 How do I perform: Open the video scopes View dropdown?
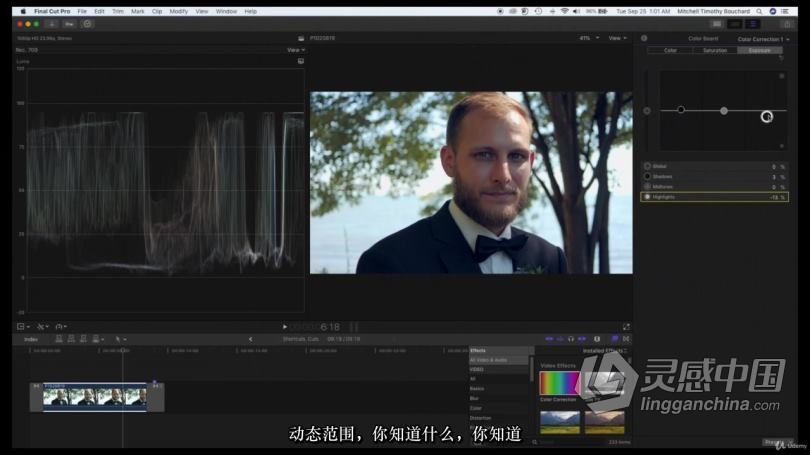[x=296, y=50]
